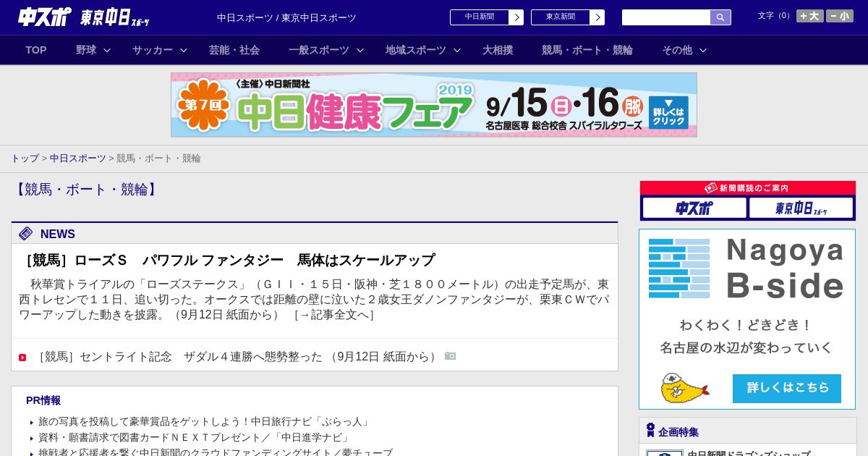
Task: Open the 東京新聞 link button
Action: click(x=561, y=17)
